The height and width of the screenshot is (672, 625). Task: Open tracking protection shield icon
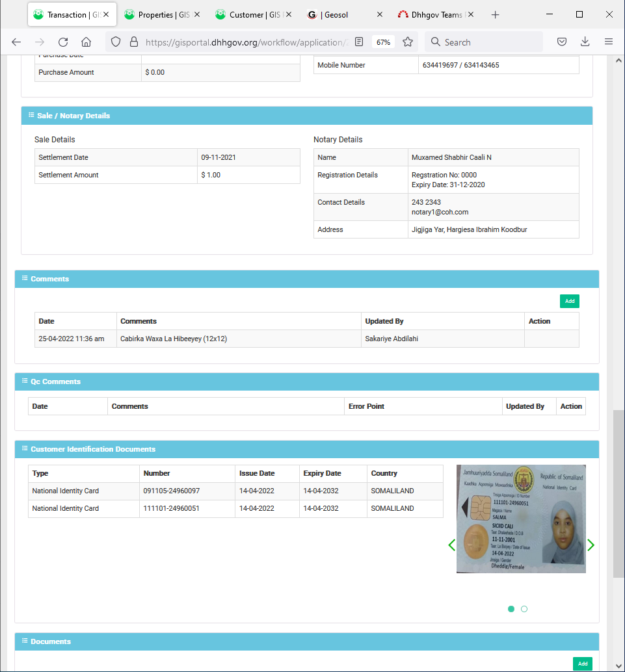tap(116, 42)
